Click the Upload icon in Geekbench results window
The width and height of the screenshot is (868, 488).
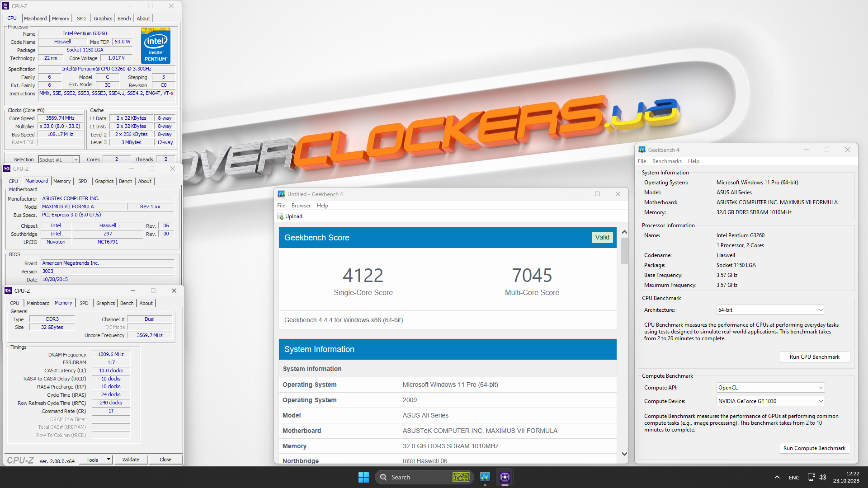pyautogui.click(x=280, y=216)
